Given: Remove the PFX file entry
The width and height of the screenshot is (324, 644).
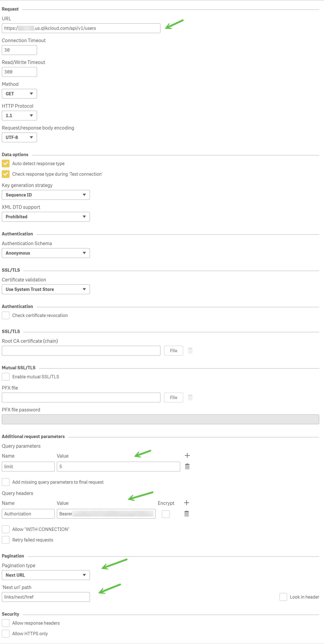Looking at the screenshot, I should tap(190, 398).
